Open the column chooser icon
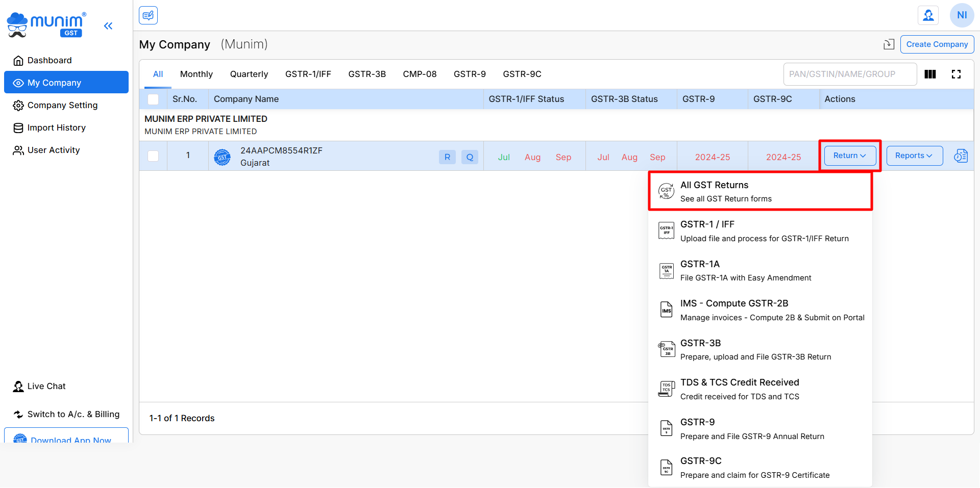This screenshot has height=488, width=980. pyautogui.click(x=930, y=74)
